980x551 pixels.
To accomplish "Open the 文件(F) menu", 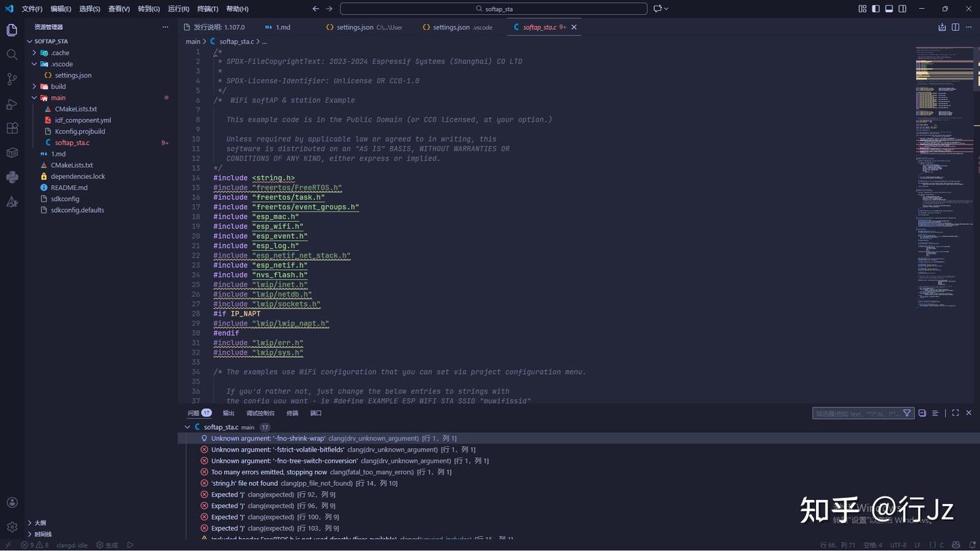I will tap(32, 9).
